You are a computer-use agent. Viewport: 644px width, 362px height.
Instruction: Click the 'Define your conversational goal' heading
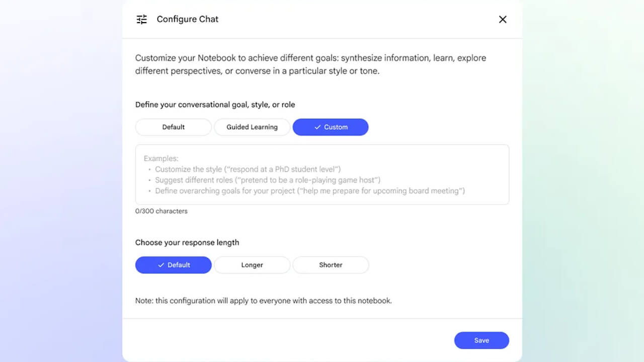[215, 105]
